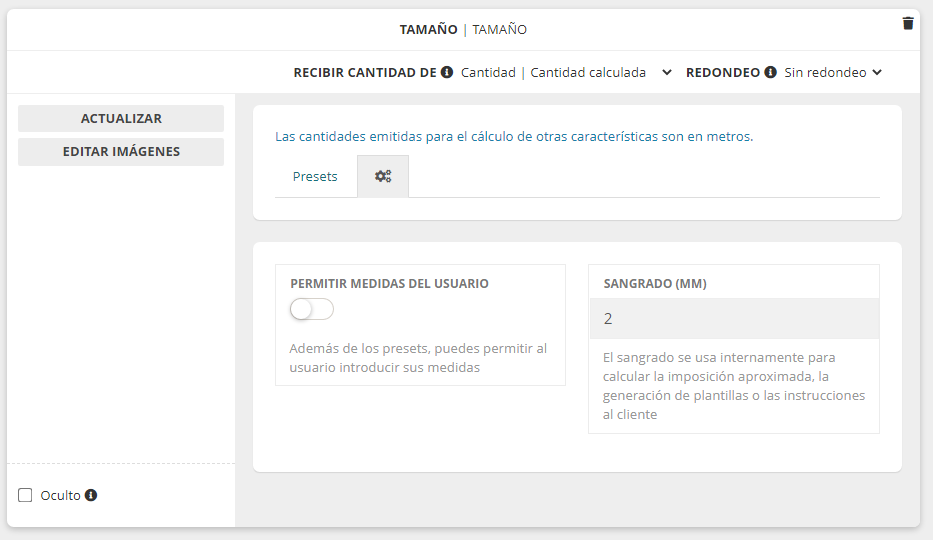Click the Recibir Cantidad De label

click(x=364, y=72)
